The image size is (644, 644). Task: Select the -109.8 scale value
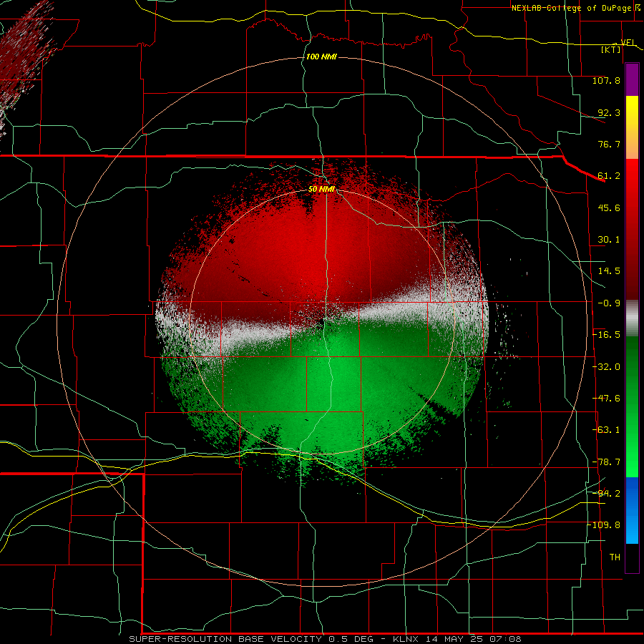(x=604, y=525)
